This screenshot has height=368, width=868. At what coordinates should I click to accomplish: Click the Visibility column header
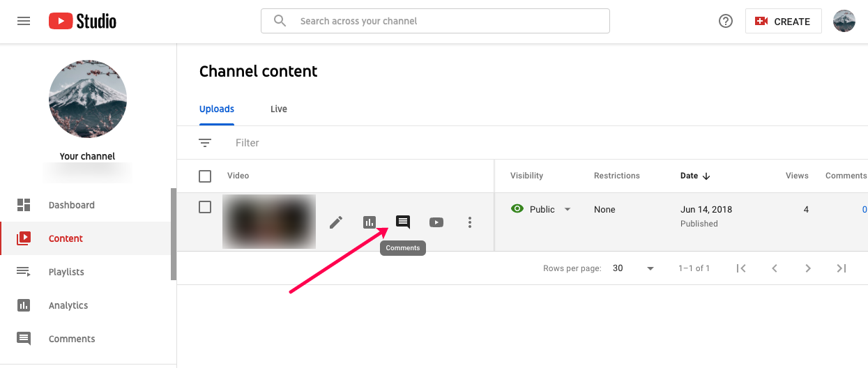[x=526, y=176]
